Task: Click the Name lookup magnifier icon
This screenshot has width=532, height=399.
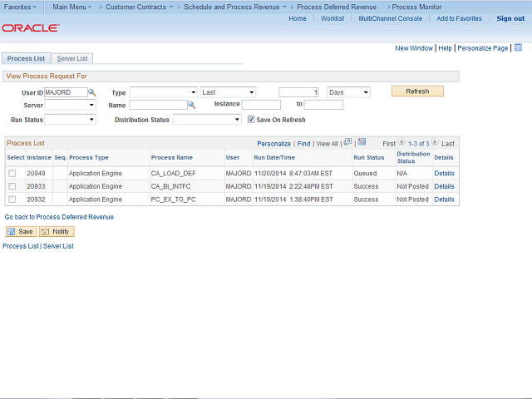Action: tap(191, 105)
